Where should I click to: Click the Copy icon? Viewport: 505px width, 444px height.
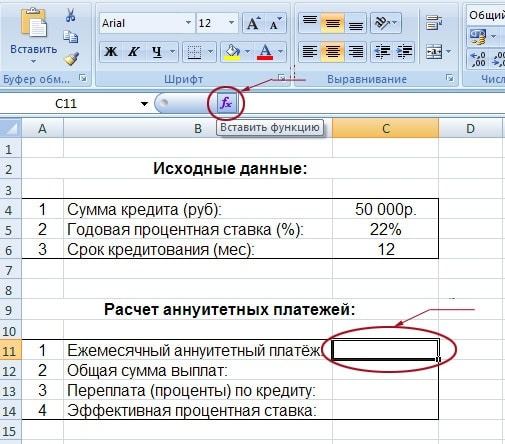(x=71, y=36)
